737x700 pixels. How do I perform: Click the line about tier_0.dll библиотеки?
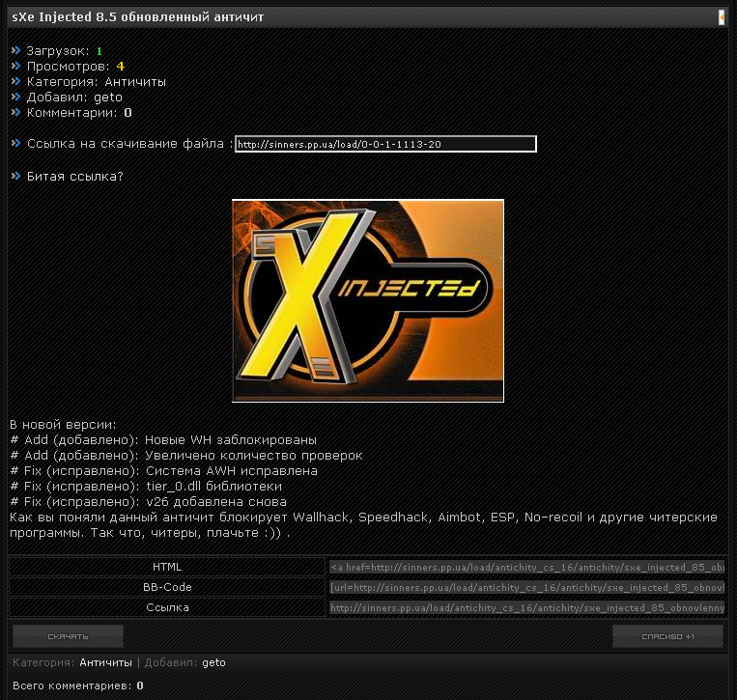(x=146, y=487)
